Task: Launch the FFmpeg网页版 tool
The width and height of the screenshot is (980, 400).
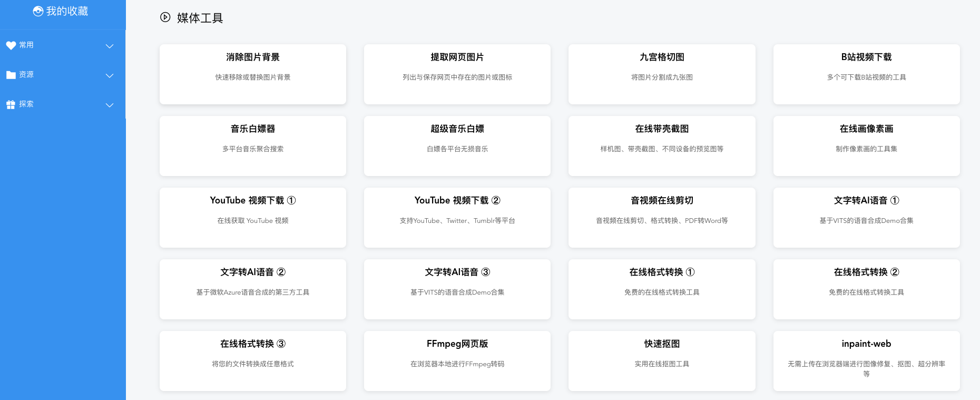Action: pos(457,360)
